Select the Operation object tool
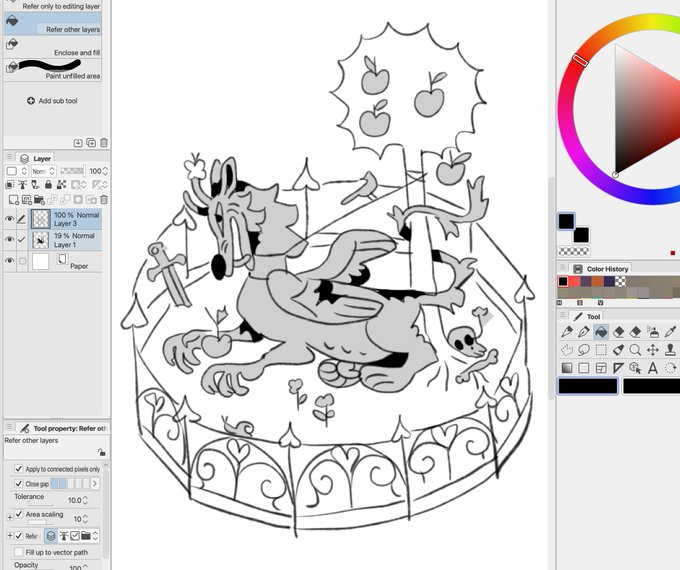This screenshot has height=570, width=680. coord(635,368)
